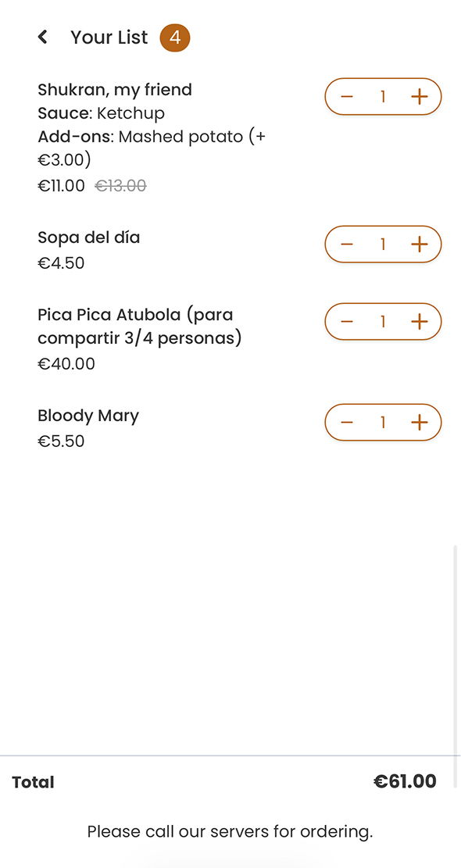Click the minus icon for Sopa del día
Image resolution: width=461 pixels, height=868 pixels.
point(347,244)
